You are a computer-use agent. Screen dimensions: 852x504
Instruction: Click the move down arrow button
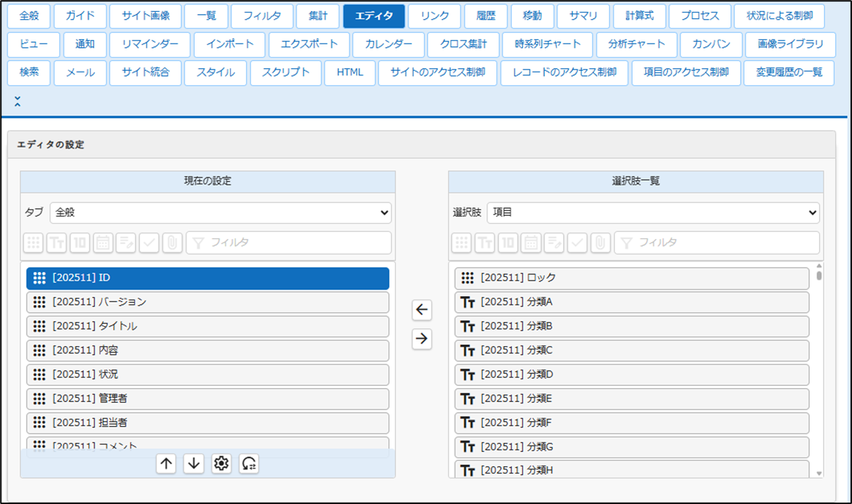coord(194,463)
